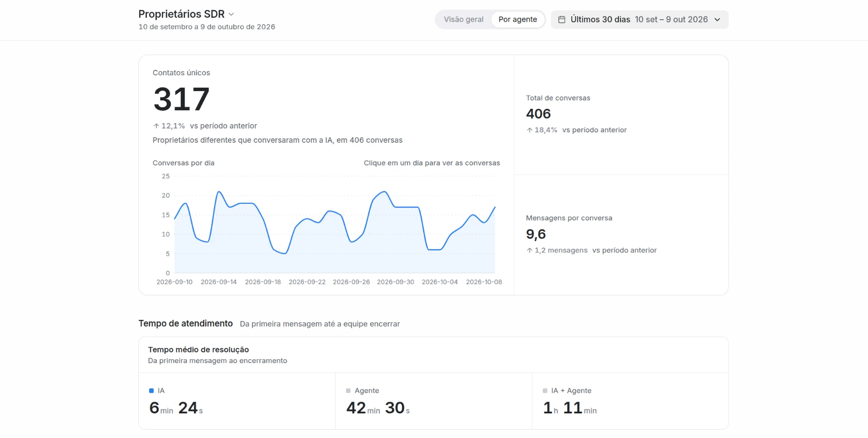Click the 'Tempo de atendimento' section heading
Viewport: 868px width, 438px height.
pos(186,323)
